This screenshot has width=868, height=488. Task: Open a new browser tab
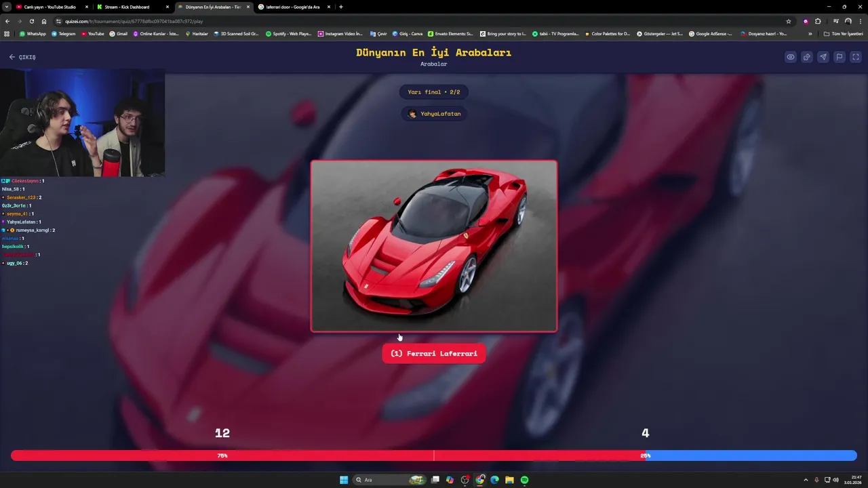coord(341,7)
